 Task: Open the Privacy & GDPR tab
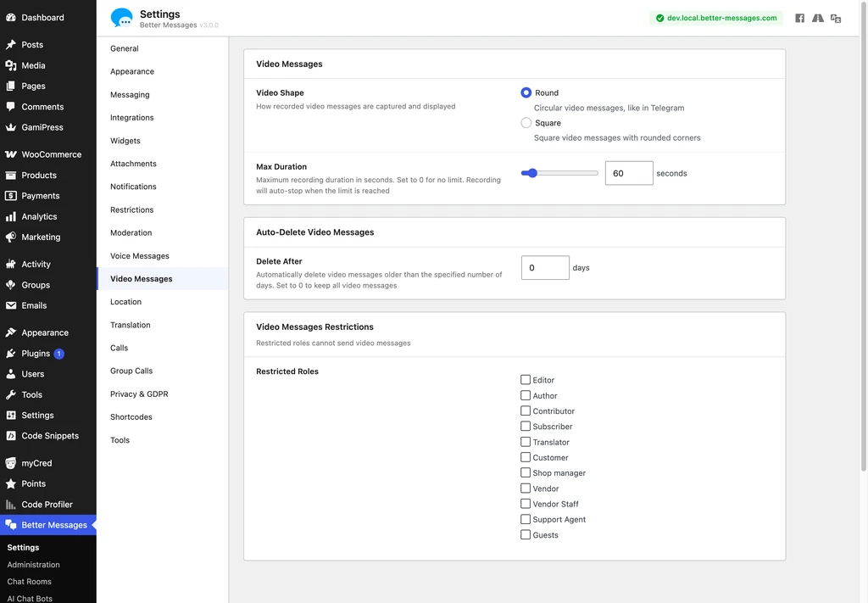coord(162,394)
